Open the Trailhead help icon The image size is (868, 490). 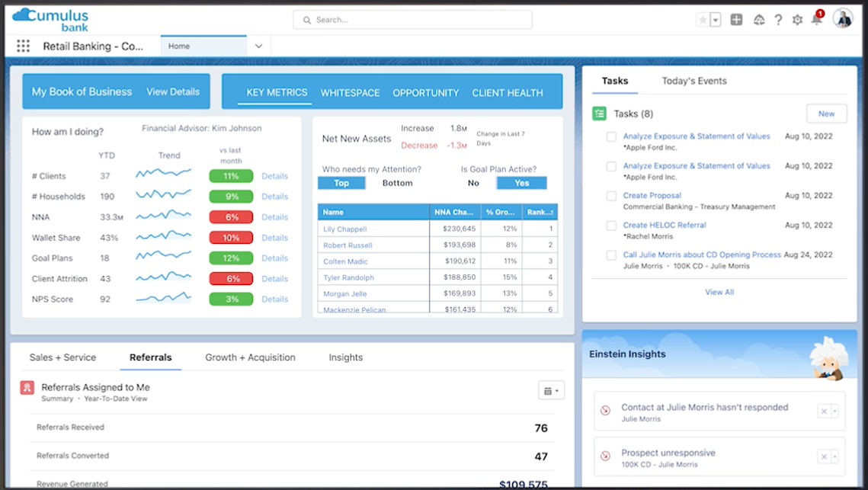758,20
